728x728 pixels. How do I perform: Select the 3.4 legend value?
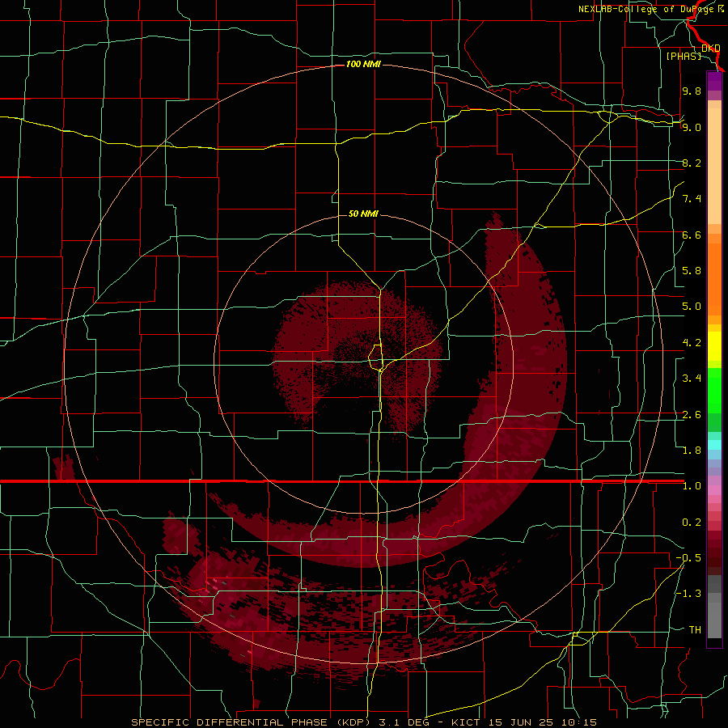click(692, 379)
